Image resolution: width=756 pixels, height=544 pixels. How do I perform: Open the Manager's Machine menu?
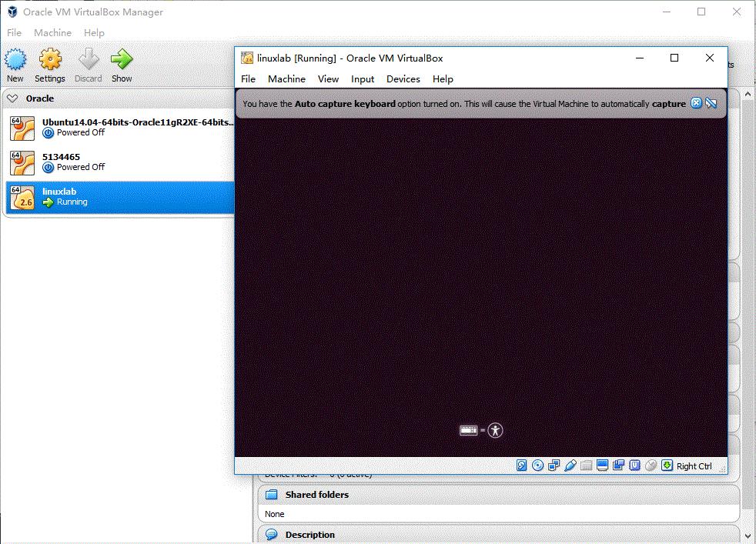(x=52, y=33)
